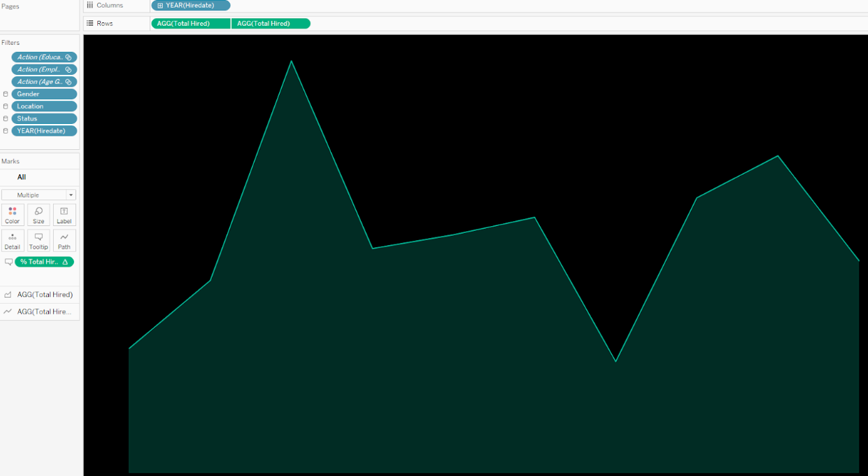
Task: Select the Action (Age G.. filter pill
Action: click(x=44, y=82)
